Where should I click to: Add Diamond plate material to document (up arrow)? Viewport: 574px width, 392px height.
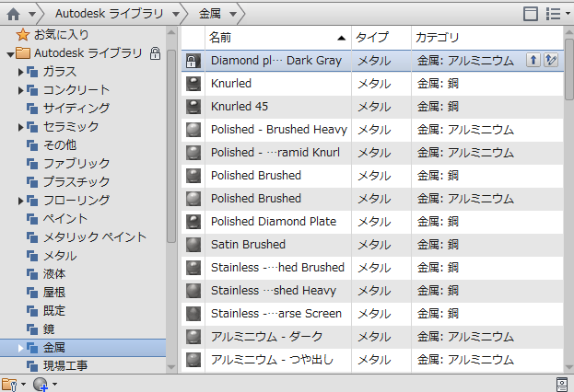click(x=533, y=60)
